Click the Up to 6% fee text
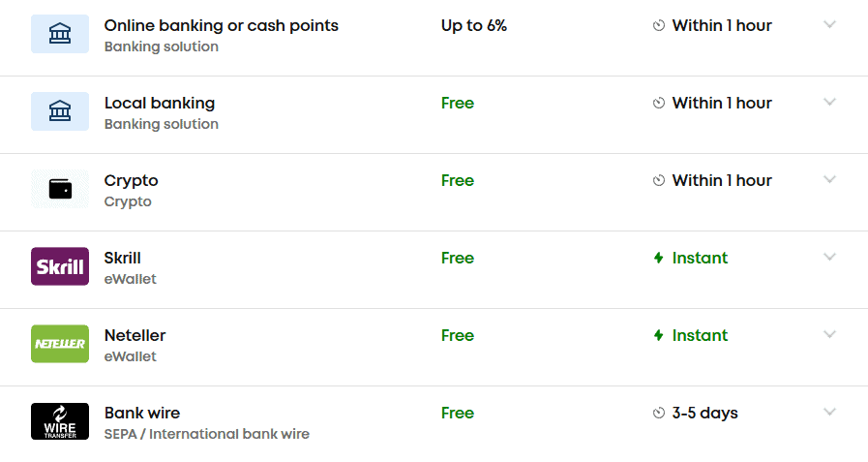 pos(474,26)
